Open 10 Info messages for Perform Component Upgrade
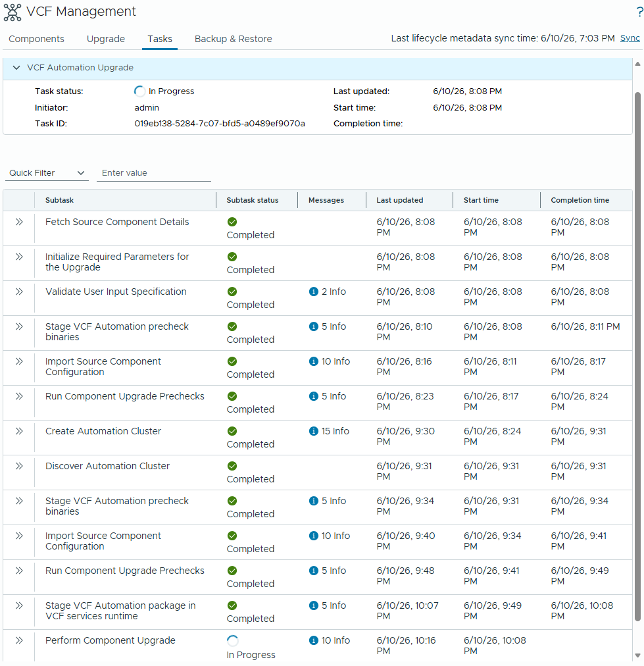The image size is (644, 666). coord(335,640)
